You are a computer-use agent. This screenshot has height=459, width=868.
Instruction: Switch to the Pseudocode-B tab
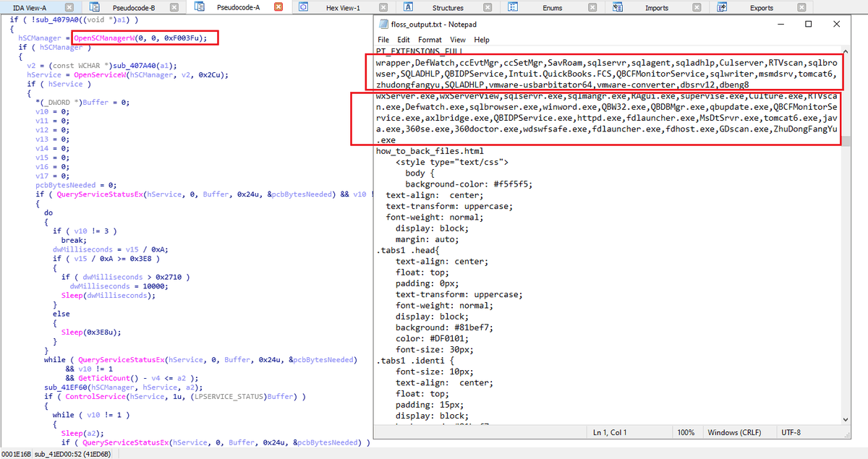tap(134, 8)
